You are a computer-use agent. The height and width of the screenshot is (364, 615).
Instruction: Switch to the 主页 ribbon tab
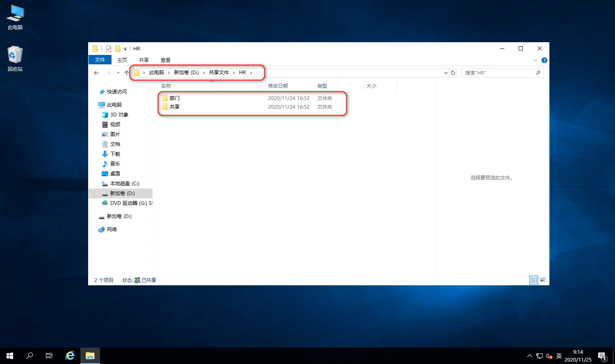point(122,60)
